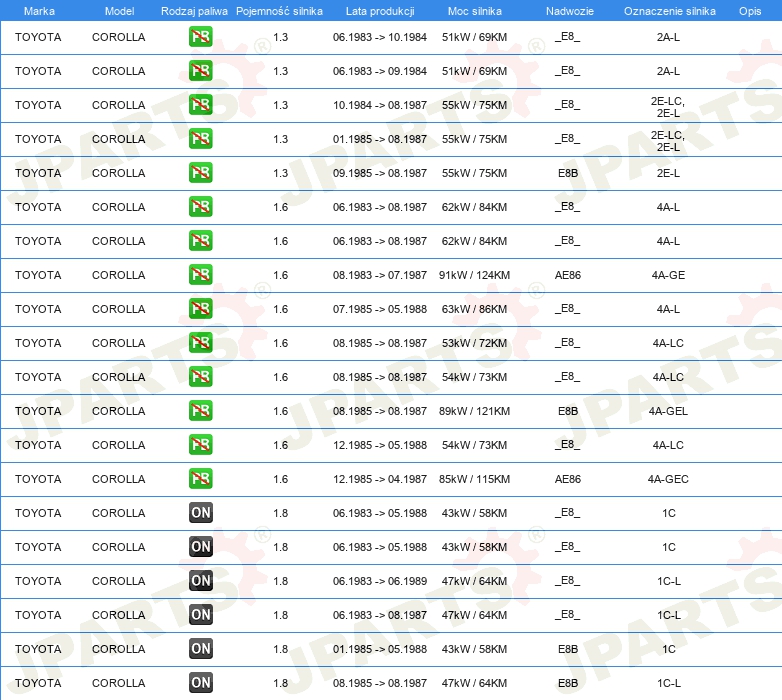This screenshot has height=700, width=782.
Task: Click the date range 01.1985 -> 08.1987
Action: pos(380,139)
